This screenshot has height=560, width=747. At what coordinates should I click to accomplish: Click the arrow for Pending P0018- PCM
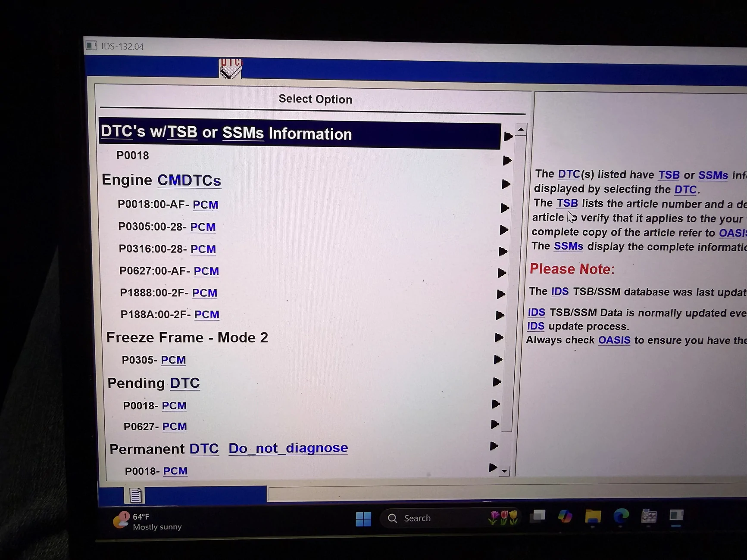(496, 404)
